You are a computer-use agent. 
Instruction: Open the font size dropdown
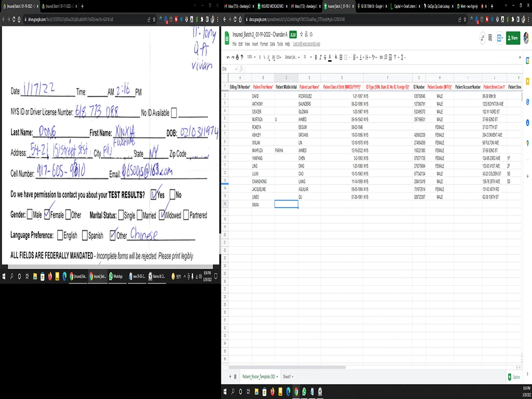click(x=307, y=57)
